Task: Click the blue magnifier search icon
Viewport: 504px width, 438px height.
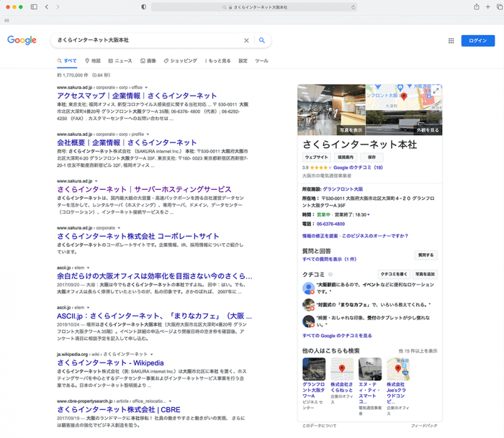Action: (x=262, y=40)
